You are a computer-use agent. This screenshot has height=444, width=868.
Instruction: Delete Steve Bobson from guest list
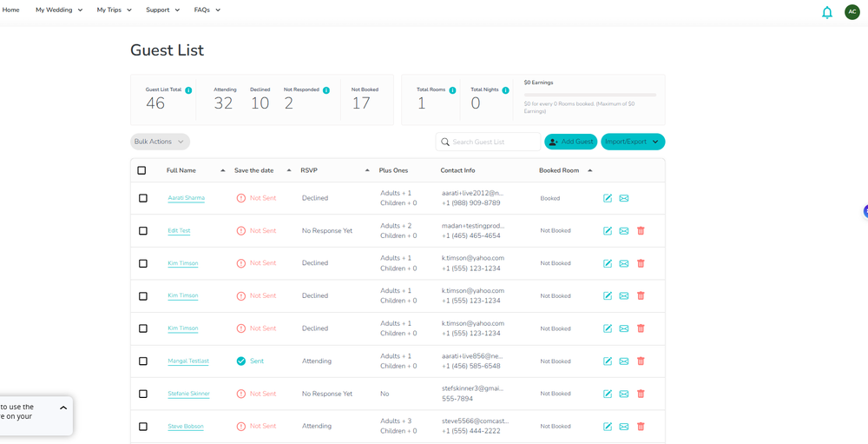point(641,427)
